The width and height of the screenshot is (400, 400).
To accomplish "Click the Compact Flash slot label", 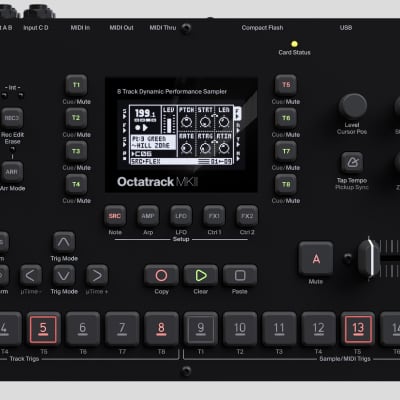I will [262, 28].
